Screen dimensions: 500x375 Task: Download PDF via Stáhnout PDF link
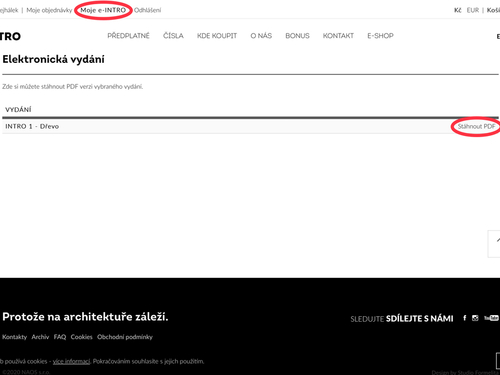476,126
